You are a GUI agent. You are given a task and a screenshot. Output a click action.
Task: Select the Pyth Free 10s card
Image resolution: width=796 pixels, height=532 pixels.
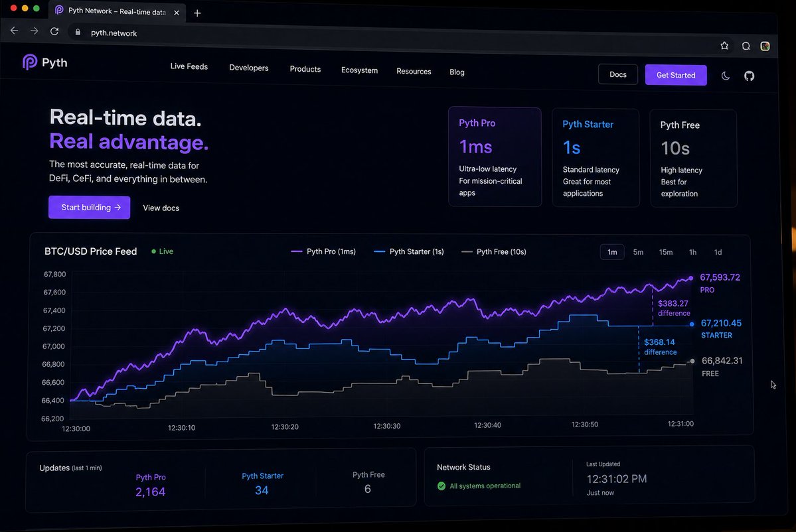click(x=694, y=159)
